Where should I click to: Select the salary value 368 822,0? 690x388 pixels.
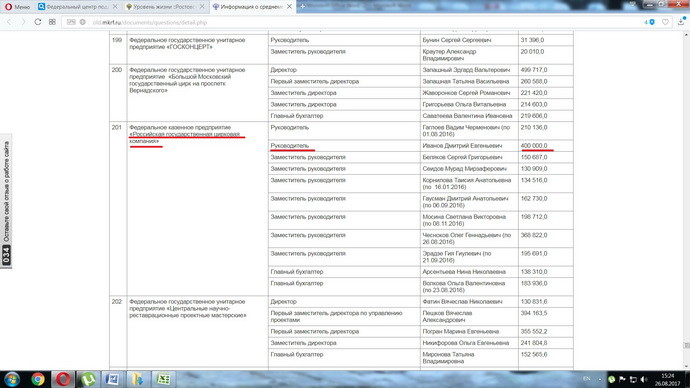pyautogui.click(x=534, y=235)
